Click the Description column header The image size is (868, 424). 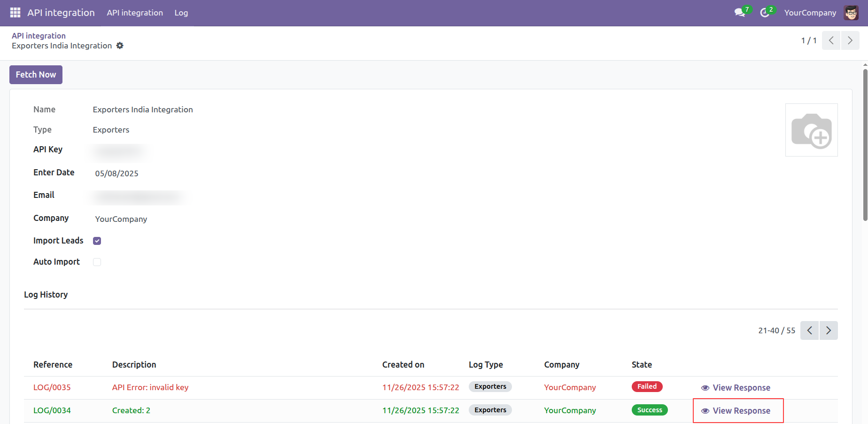pyautogui.click(x=134, y=365)
